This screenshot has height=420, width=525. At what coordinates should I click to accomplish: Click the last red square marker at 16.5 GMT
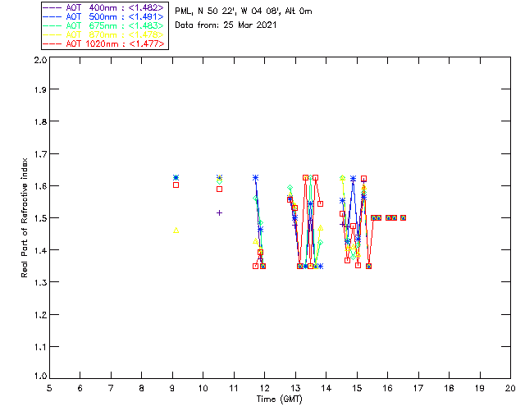[x=403, y=217]
